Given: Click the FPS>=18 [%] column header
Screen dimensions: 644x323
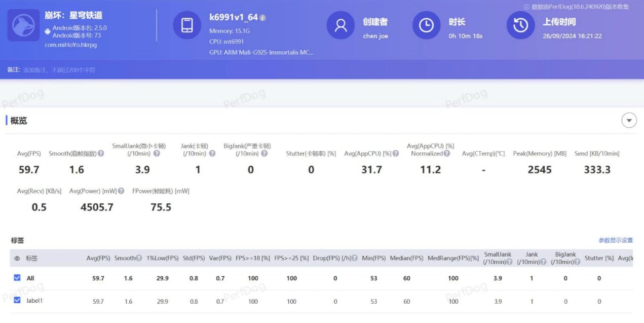Looking at the screenshot, I should coord(253,258).
